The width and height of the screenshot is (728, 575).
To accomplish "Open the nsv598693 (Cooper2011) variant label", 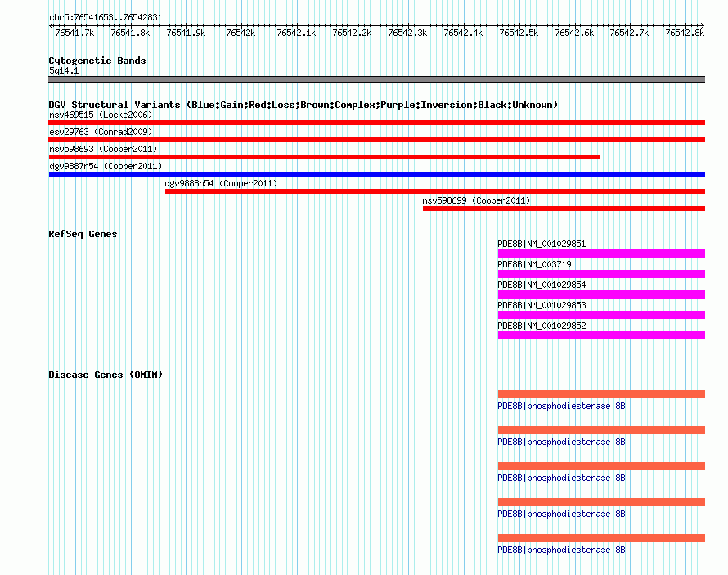I will click(103, 149).
